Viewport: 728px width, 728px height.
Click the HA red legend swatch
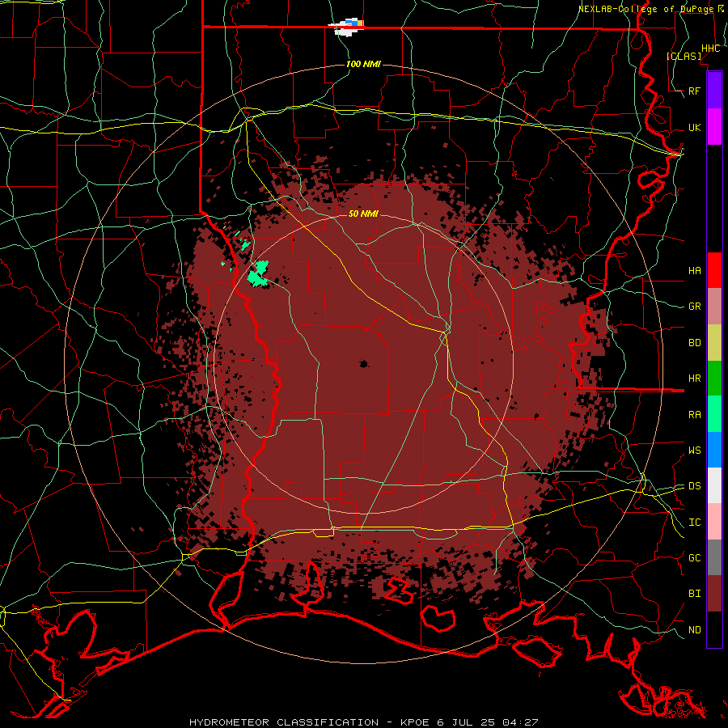[x=714, y=270]
